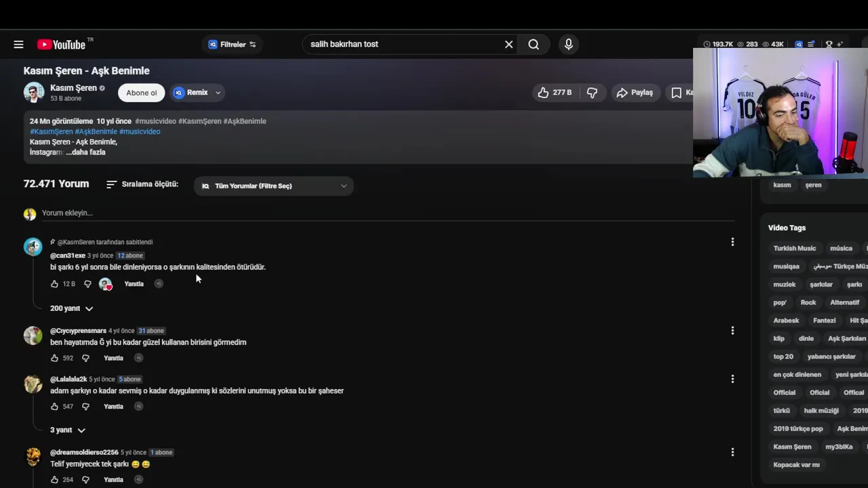The image size is (868, 488).
Task: Click the 12 abone badge on @can31exe
Action: pos(130,256)
